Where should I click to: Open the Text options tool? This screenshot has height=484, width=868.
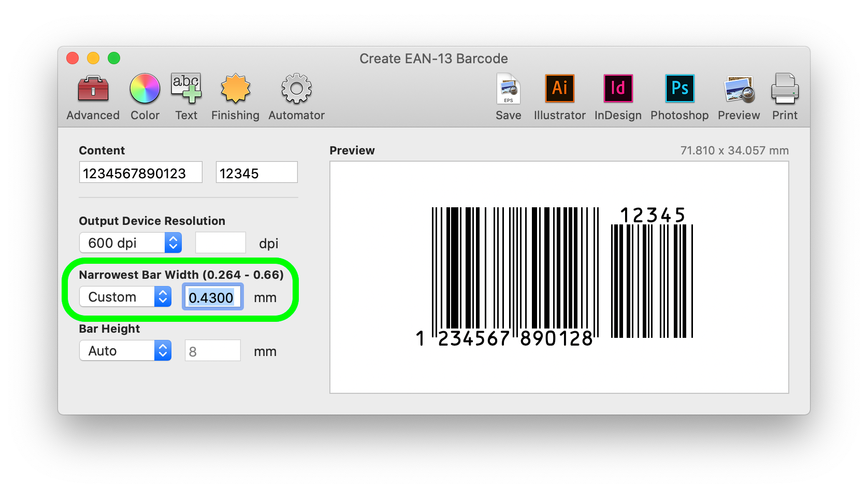[x=186, y=97]
